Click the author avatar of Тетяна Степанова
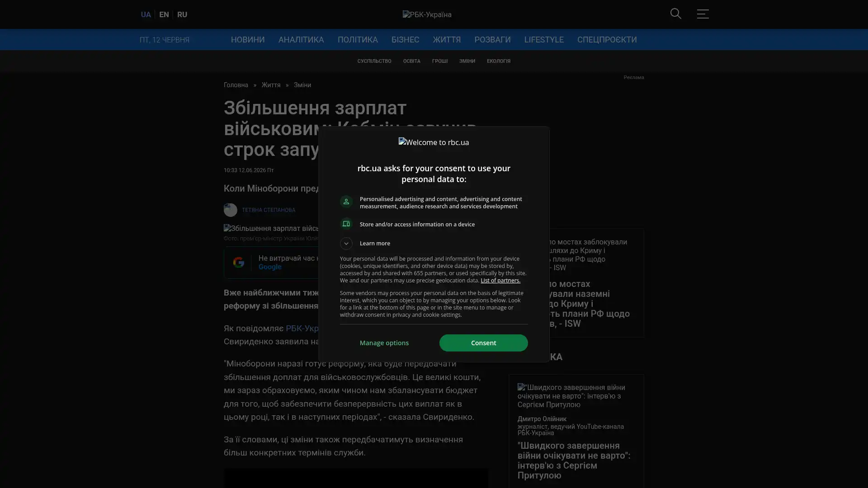Viewport: 868px width, 488px height. (x=230, y=210)
